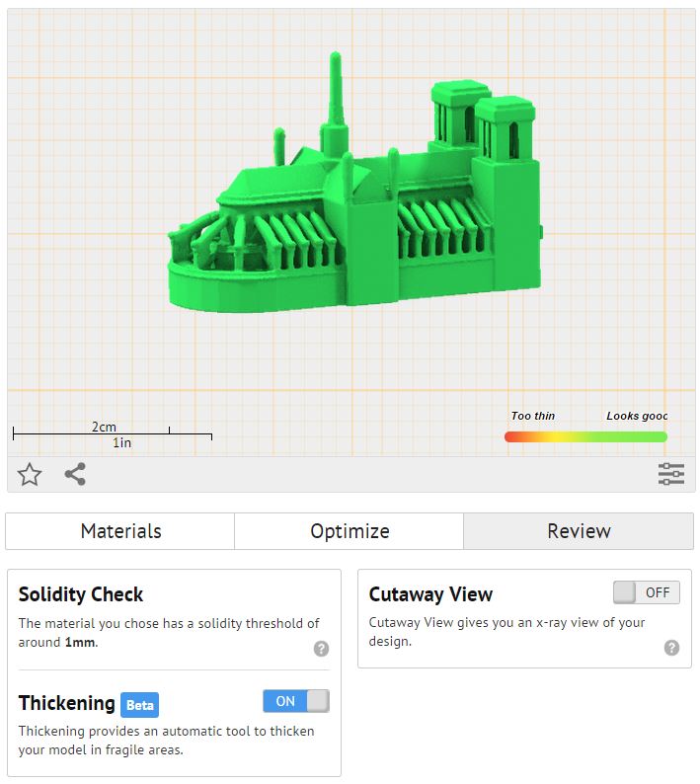The height and width of the screenshot is (784, 700).
Task: Click the 'Thickening' heading
Action: tap(67, 703)
